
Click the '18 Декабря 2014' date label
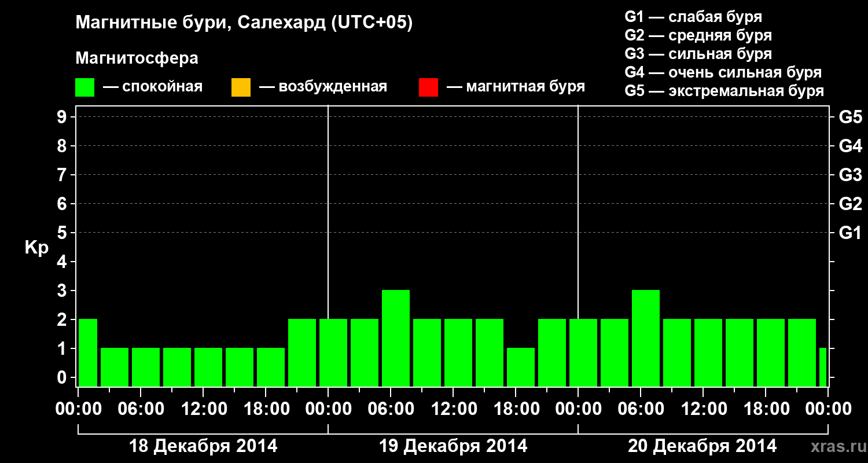[203, 446]
